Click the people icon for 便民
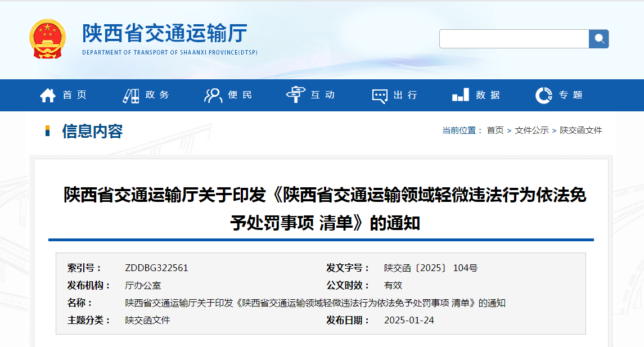 213,96
